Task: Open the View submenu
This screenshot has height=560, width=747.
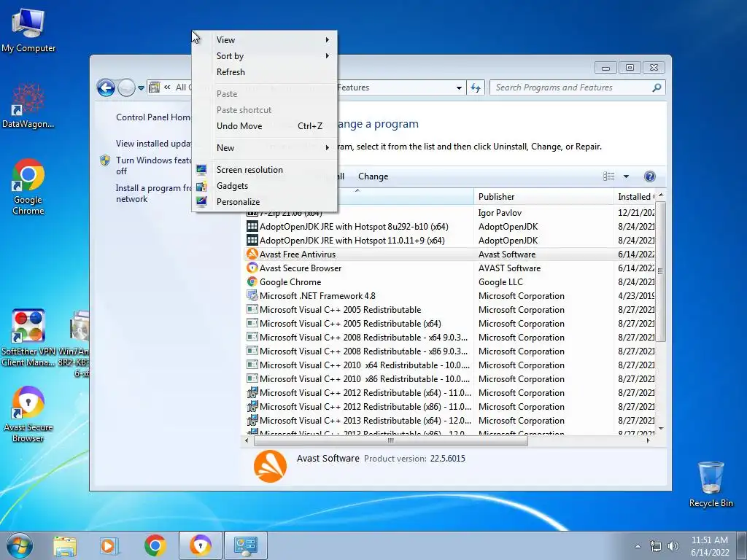Action: click(264, 40)
